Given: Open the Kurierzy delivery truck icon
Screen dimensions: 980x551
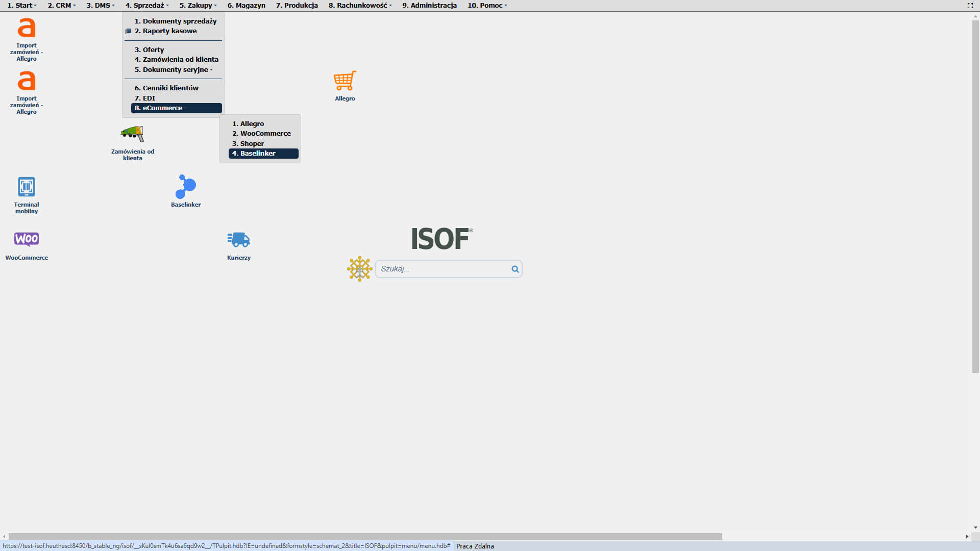Looking at the screenshot, I should tap(238, 239).
